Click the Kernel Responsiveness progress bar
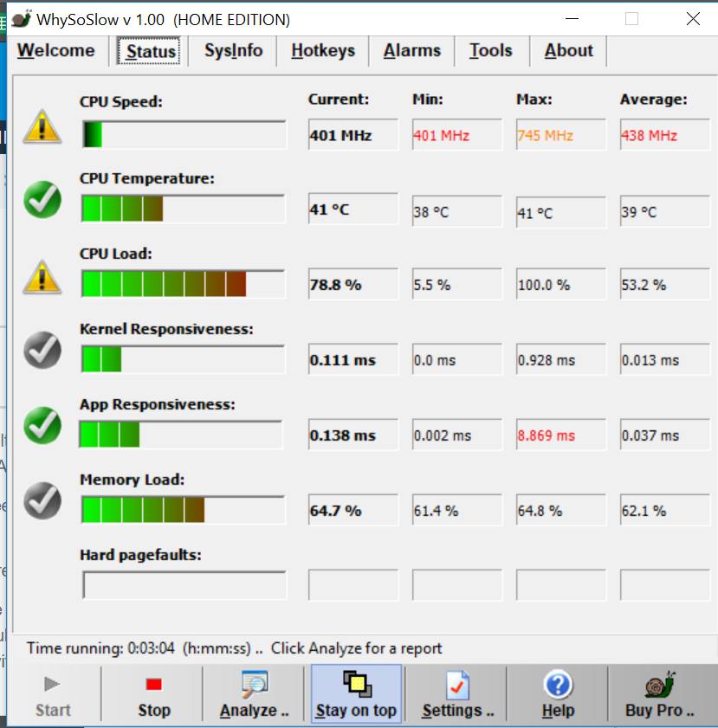This screenshot has width=718, height=728. click(x=183, y=359)
